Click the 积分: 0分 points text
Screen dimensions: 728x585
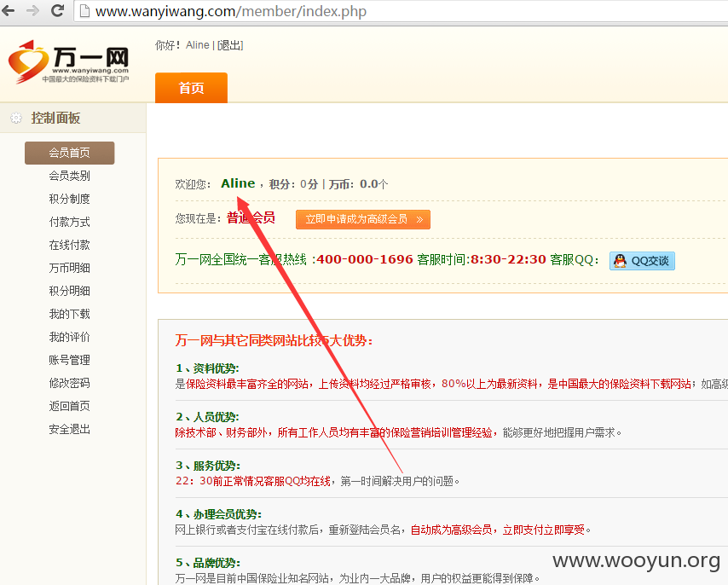pos(293,184)
